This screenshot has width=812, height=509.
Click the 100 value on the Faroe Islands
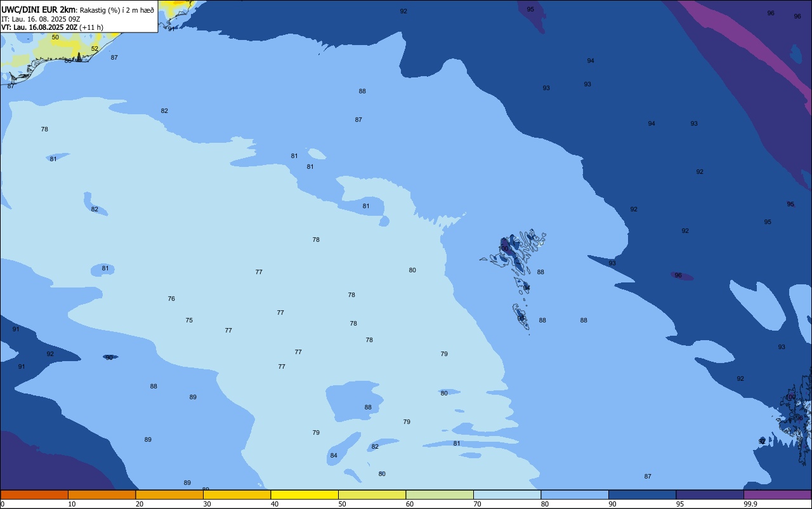tap(504, 249)
